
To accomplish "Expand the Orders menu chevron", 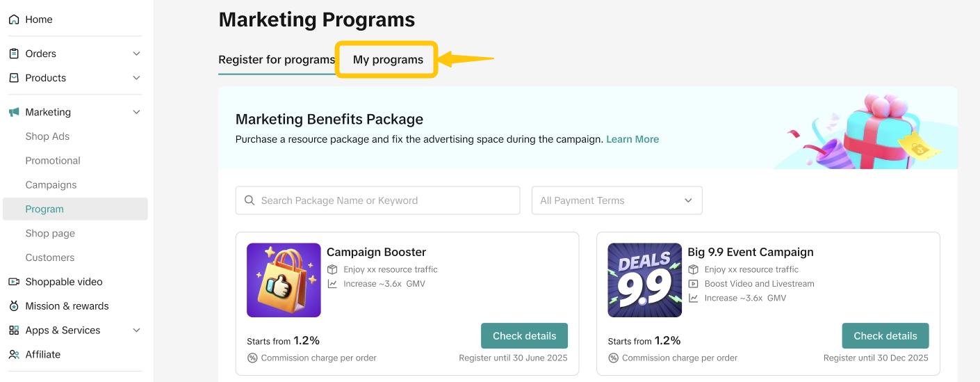I will click(136, 54).
